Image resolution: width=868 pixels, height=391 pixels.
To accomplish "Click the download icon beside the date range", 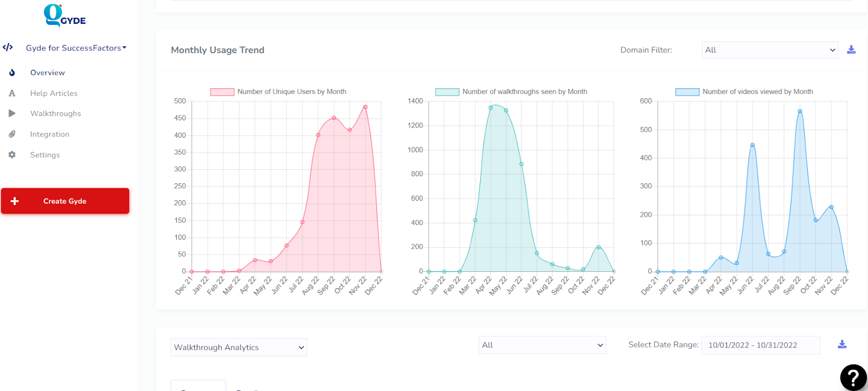I will [842, 344].
